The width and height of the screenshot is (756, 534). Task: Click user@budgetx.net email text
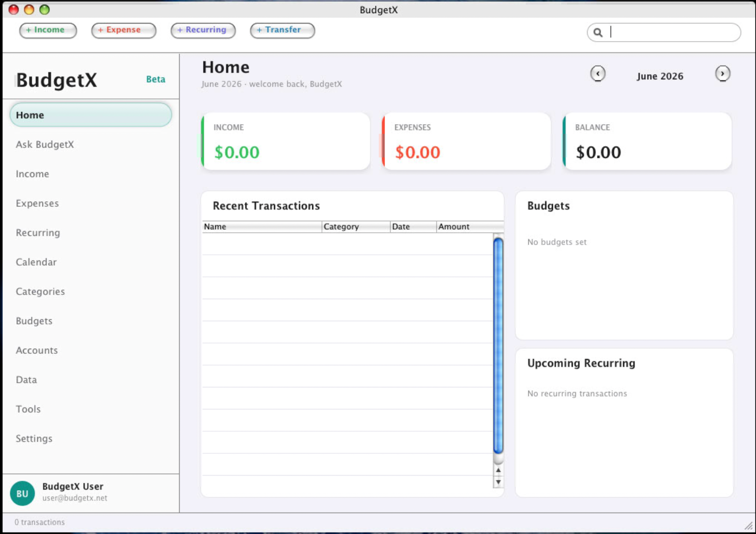pyautogui.click(x=75, y=498)
